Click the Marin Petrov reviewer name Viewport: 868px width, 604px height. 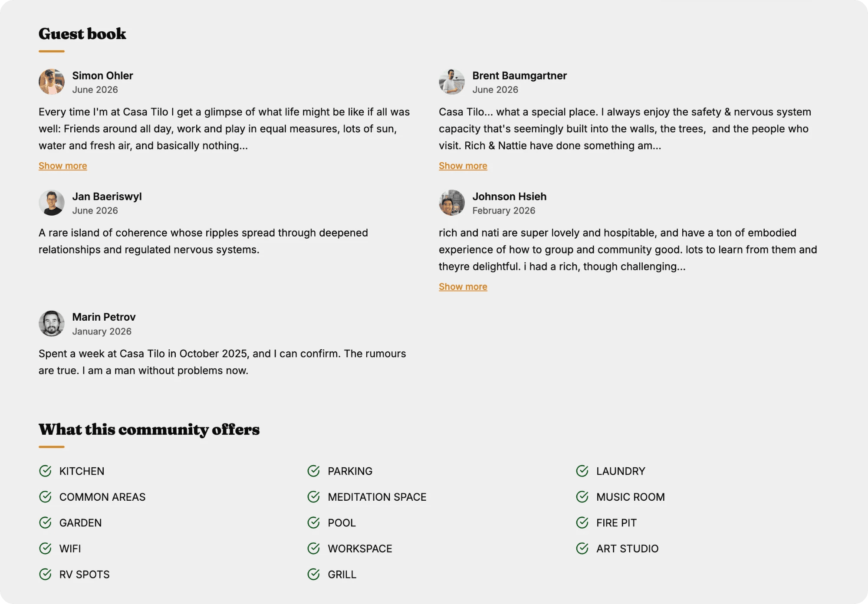(104, 317)
